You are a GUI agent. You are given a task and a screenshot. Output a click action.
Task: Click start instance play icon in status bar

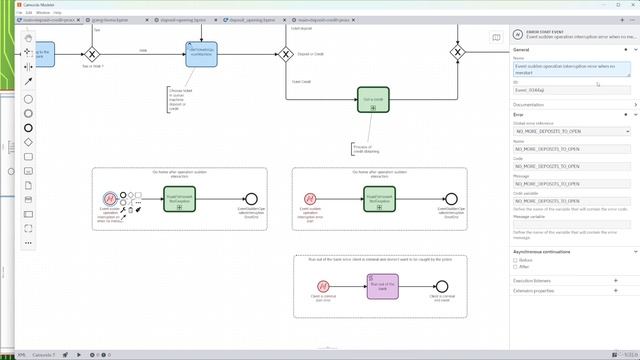pos(79,355)
